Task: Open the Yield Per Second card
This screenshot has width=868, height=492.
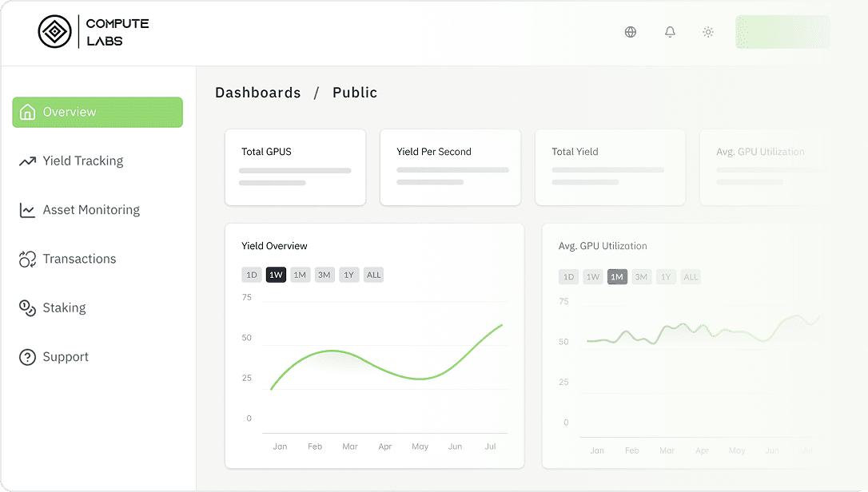Action: pyautogui.click(x=450, y=167)
